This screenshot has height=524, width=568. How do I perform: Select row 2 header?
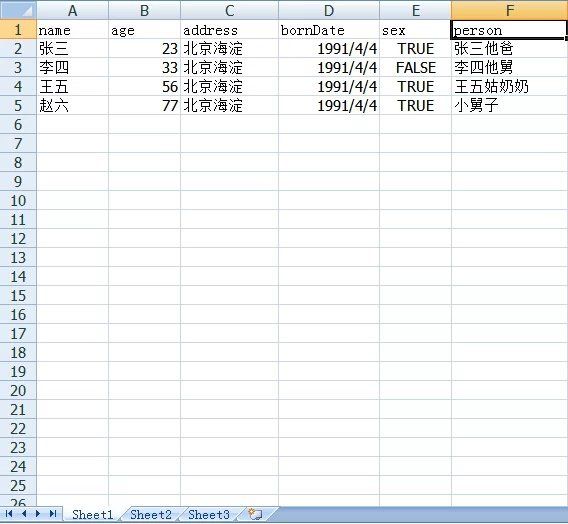[18, 49]
